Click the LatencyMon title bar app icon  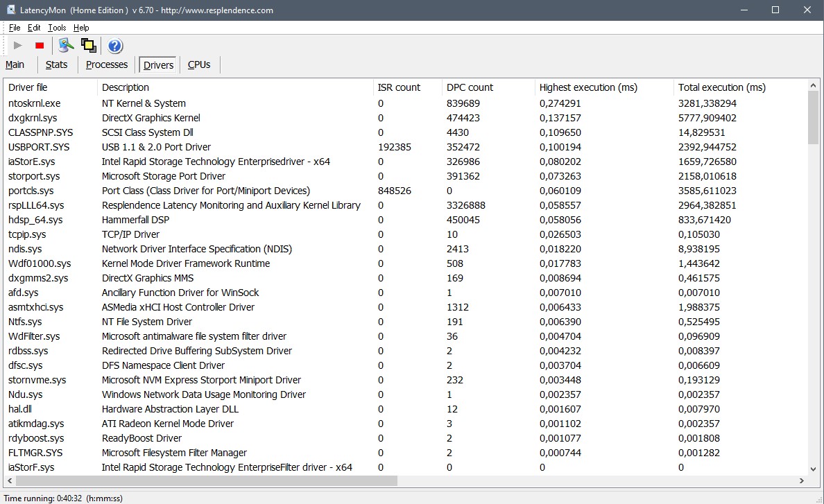click(12, 10)
